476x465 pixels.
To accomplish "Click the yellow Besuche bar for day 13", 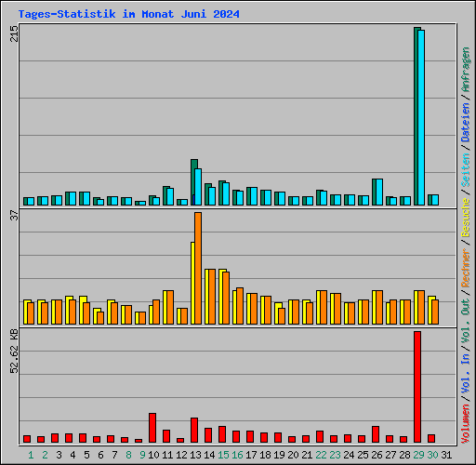I will [192, 283].
